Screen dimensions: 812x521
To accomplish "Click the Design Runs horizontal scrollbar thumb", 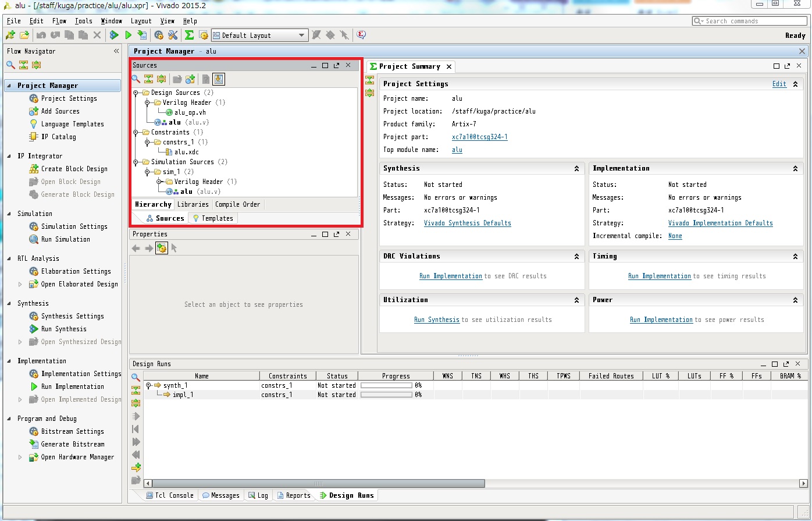I will click(x=319, y=483).
